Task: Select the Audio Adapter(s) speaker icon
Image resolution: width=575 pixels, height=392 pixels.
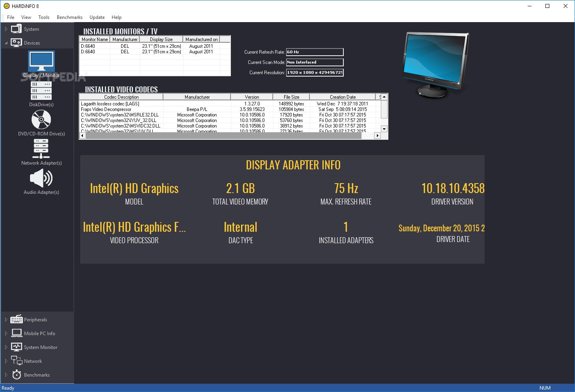Action: [x=41, y=178]
